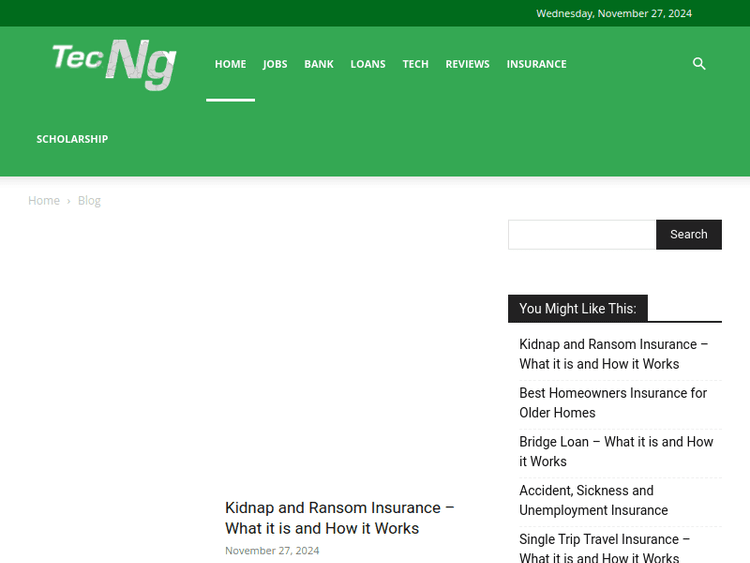Open Accident, Sickness and Unemployment Insurance link
The height and width of the screenshot is (563, 750).
coord(593,501)
